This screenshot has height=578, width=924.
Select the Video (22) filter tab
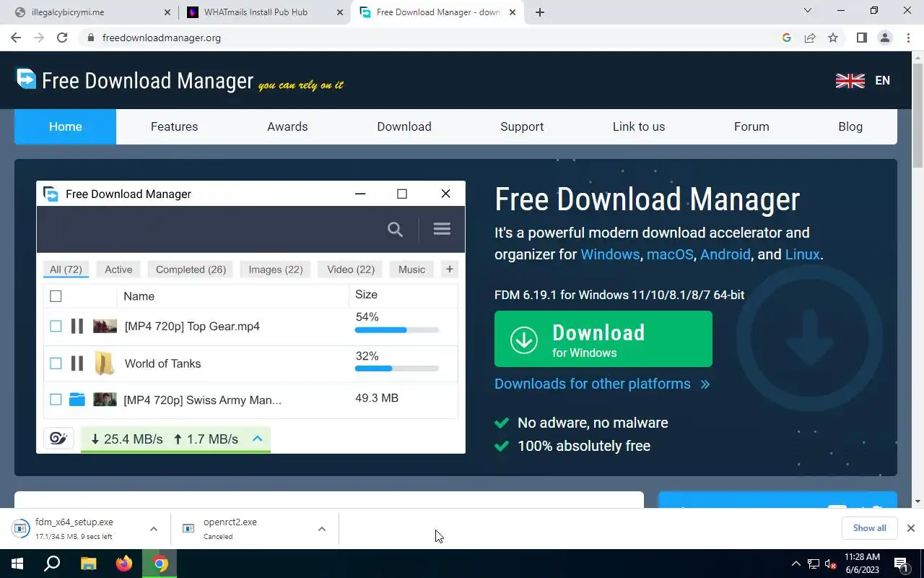(351, 269)
